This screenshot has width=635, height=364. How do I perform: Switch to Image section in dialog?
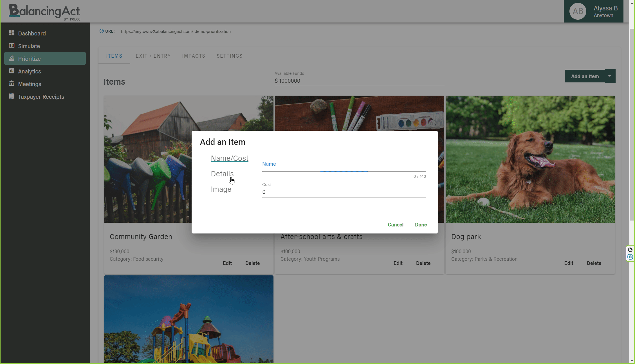tap(221, 189)
